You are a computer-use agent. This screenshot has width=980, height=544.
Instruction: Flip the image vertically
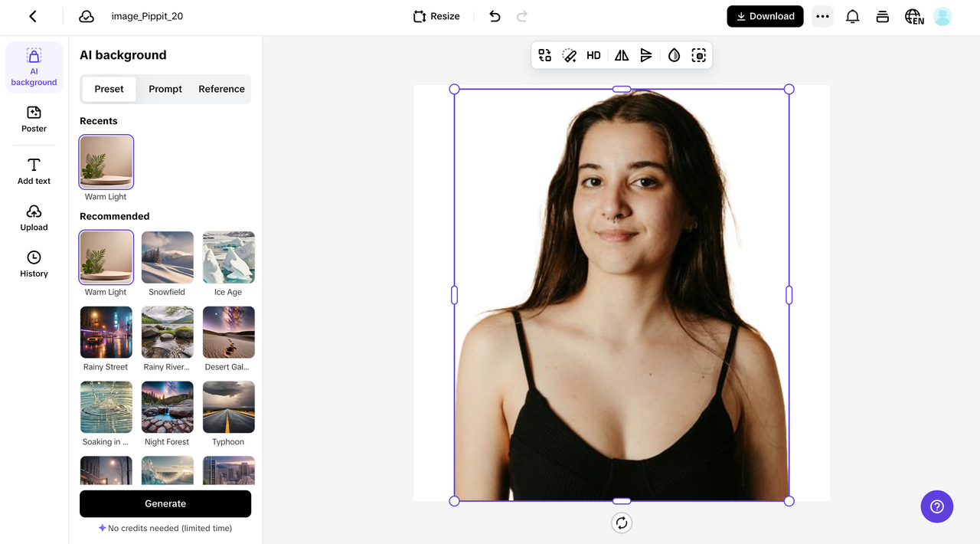[x=647, y=54]
